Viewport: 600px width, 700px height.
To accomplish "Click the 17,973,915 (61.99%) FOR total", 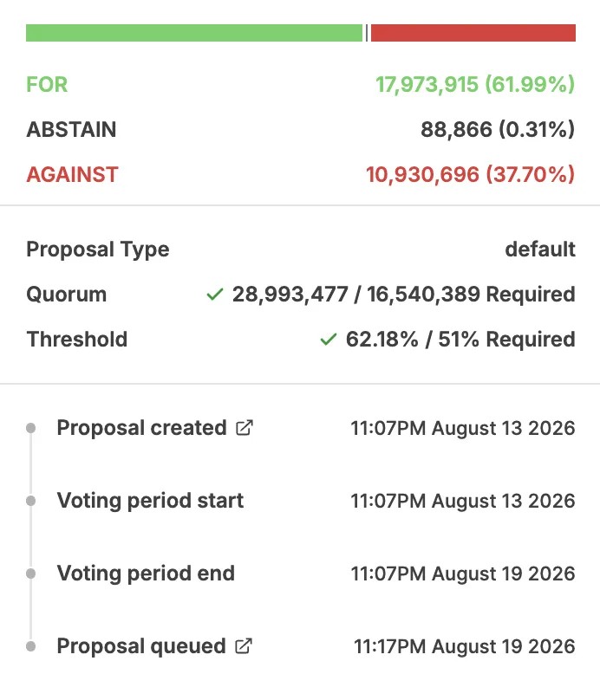I will (475, 84).
